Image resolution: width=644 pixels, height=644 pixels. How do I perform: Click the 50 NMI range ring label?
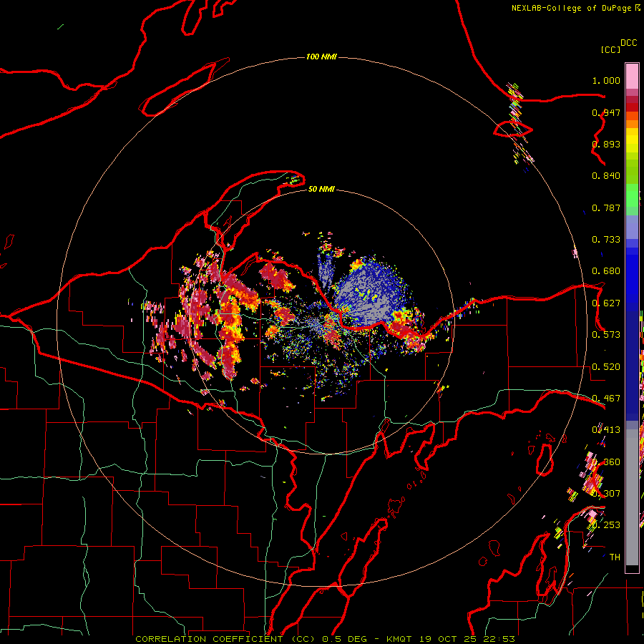point(321,189)
